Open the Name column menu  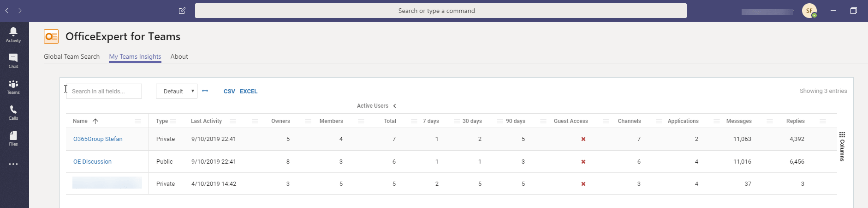(138, 121)
